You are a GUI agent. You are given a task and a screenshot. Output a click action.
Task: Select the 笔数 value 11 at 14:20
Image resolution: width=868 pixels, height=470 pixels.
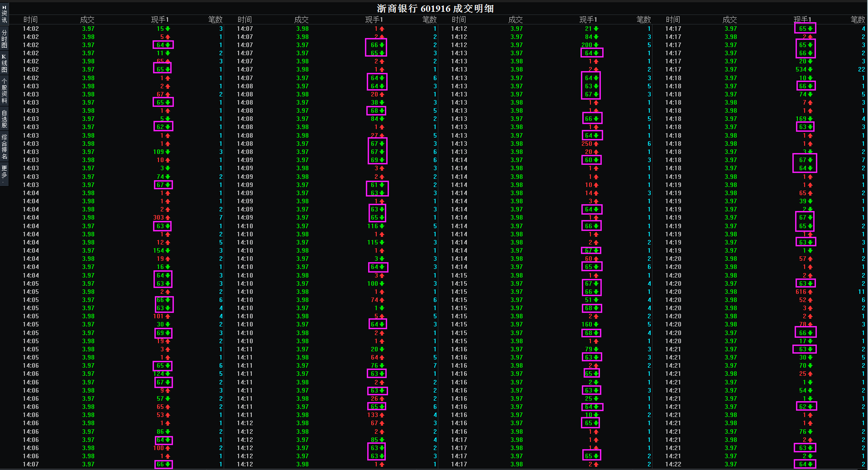click(861, 292)
